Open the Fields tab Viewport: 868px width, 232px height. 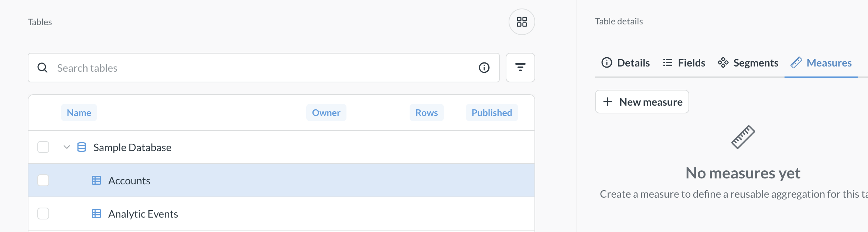(x=684, y=63)
